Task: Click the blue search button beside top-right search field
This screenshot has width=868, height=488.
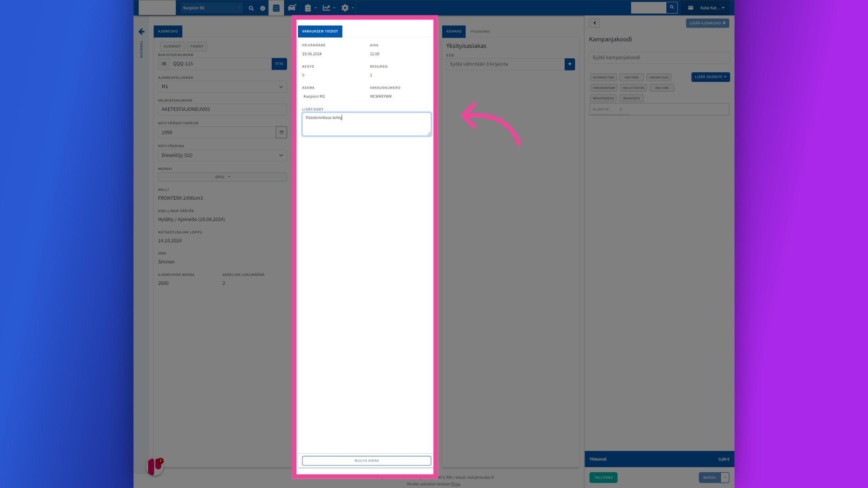Action: coord(672,7)
